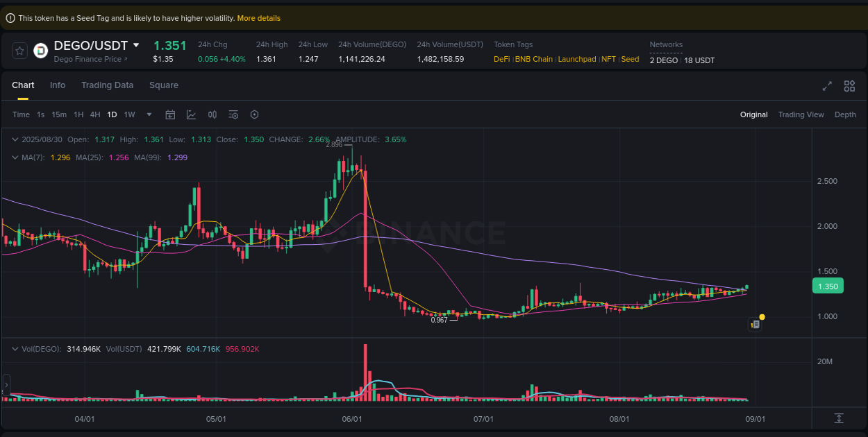This screenshot has height=437, width=868.
Task: Expand the Vol(DEGO) volume panel section
Action: [15, 348]
